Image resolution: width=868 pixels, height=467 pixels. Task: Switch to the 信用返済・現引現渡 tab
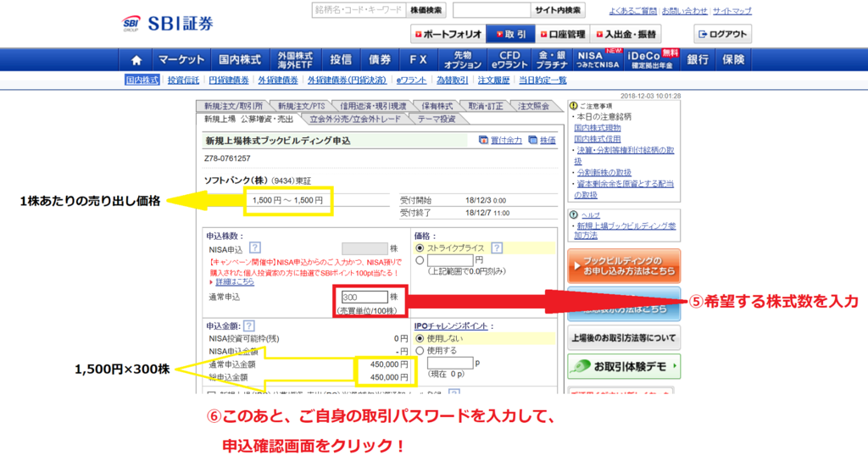click(373, 106)
